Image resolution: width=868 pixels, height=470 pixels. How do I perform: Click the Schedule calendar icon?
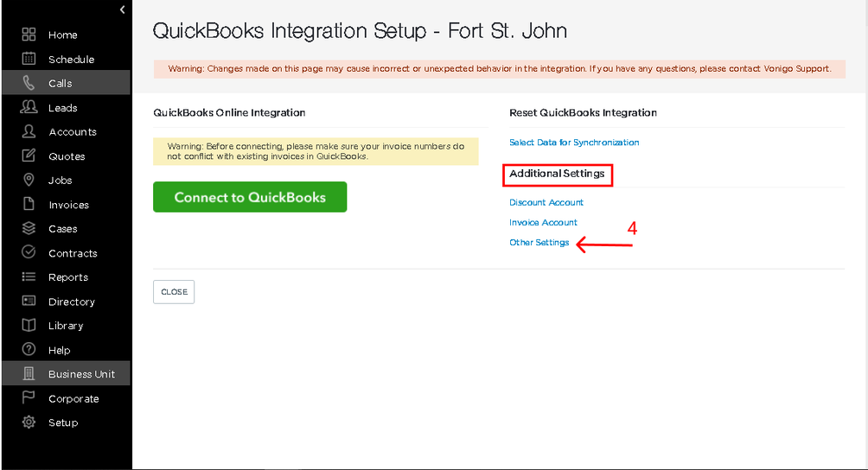(29, 59)
